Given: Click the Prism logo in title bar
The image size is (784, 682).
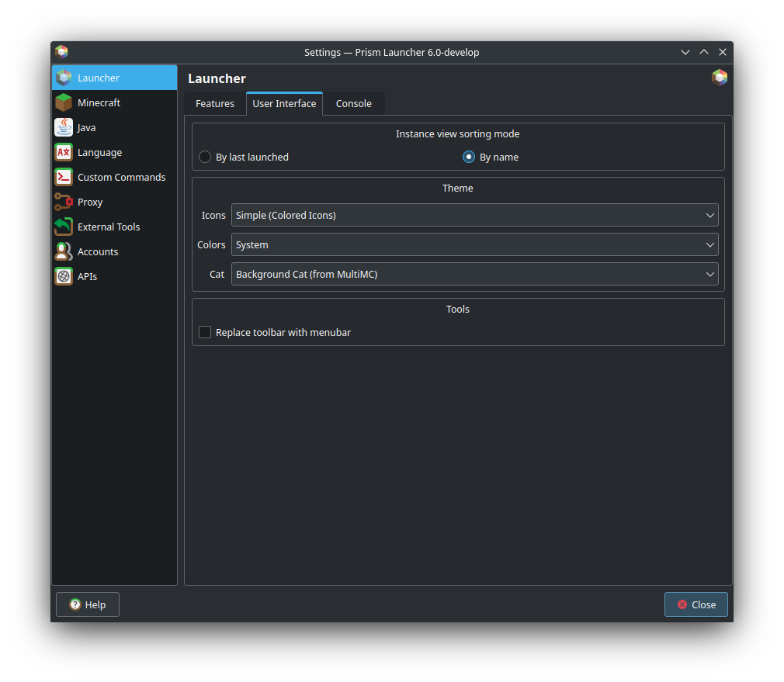Looking at the screenshot, I should 61,52.
